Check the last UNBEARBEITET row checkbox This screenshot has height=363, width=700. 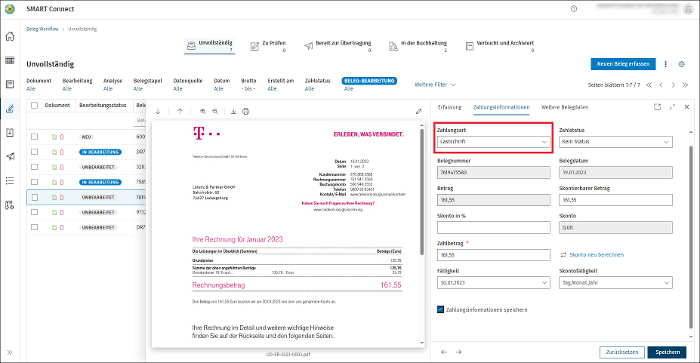[x=34, y=227]
